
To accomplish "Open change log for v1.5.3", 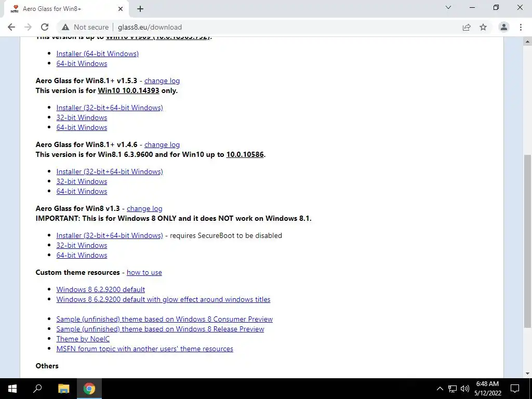I will (x=162, y=81).
